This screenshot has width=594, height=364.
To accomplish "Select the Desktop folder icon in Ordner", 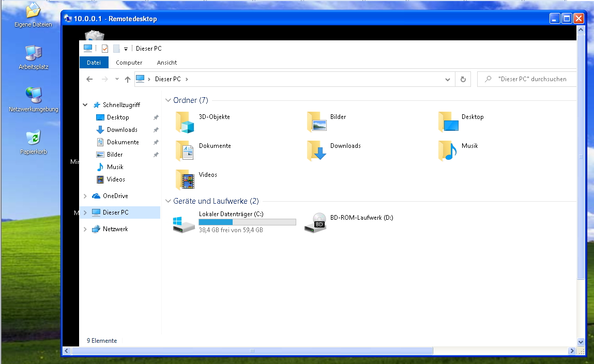I will [x=448, y=122].
